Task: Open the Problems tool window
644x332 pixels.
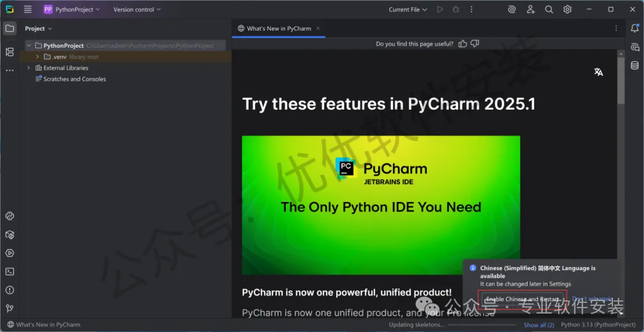Action: pos(10,290)
